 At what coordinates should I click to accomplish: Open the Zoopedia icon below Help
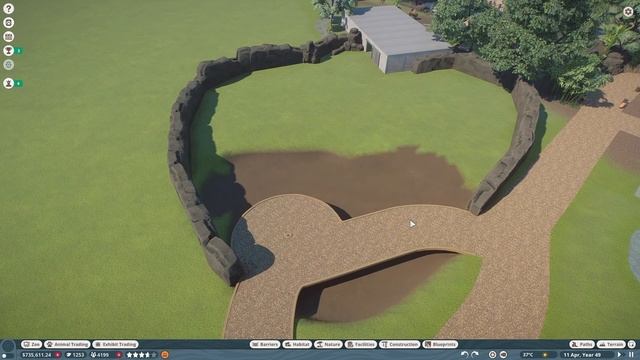click(8, 22)
